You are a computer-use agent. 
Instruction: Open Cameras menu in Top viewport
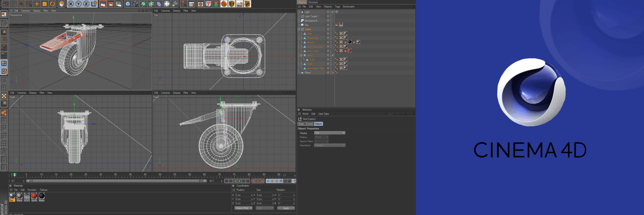pos(165,11)
